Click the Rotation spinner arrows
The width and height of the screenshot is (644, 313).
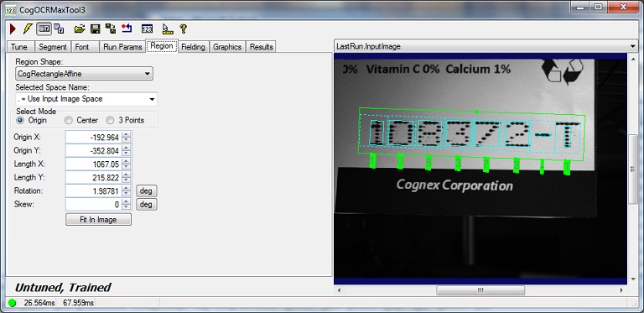pyautogui.click(x=127, y=190)
